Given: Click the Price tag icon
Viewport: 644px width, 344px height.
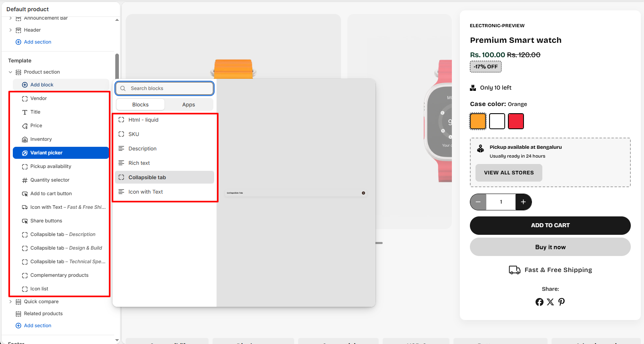Looking at the screenshot, I should coord(25,126).
